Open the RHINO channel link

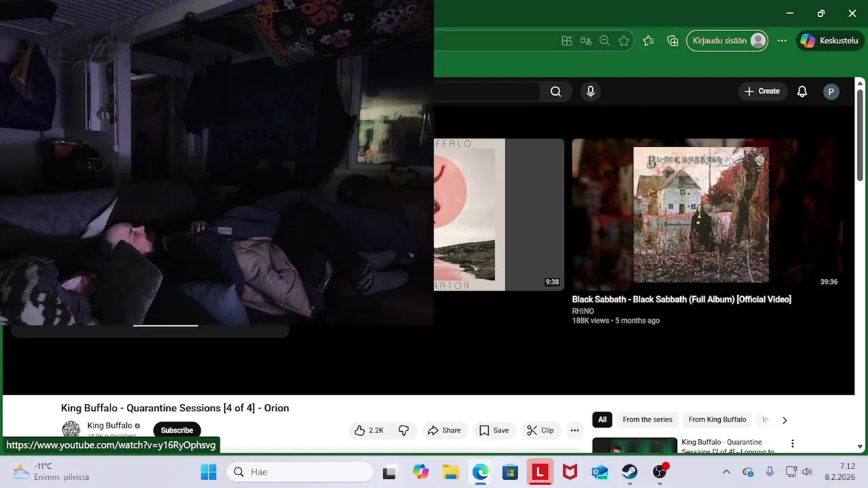pos(583,311)
